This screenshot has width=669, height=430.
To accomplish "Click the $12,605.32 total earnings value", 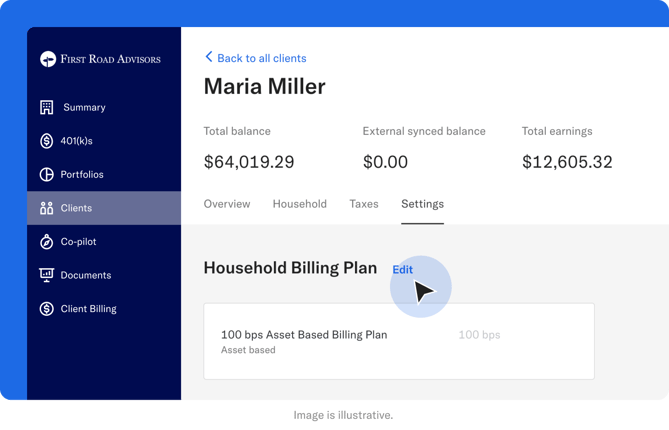I will coord(567,162).
